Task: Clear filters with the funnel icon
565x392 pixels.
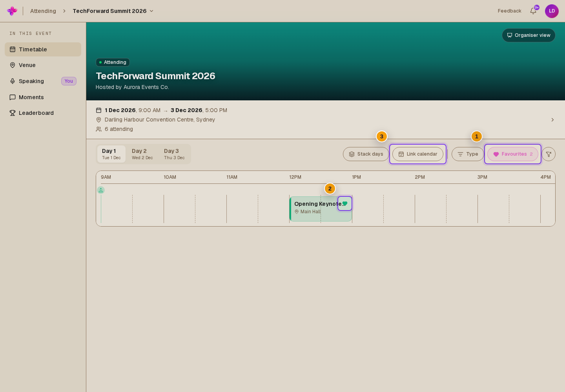Action: click(549, 154)
